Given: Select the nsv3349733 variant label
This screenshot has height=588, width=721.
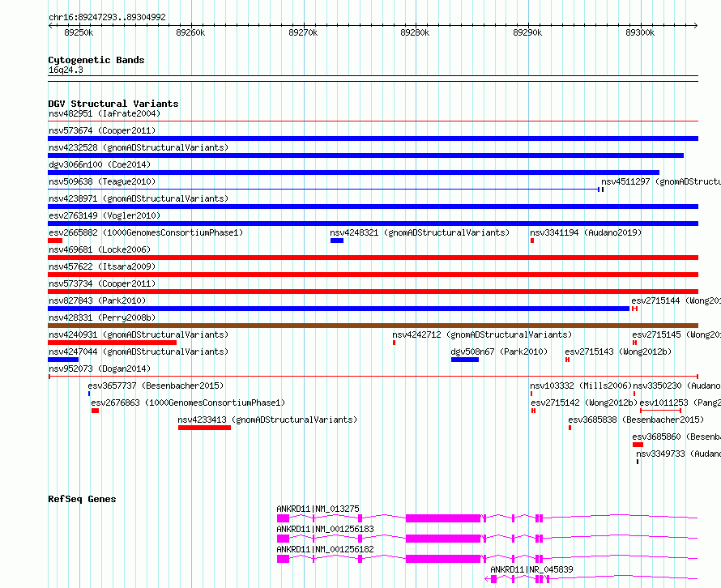Looking at the screenshot, I should pyautogui.click(x=678, y=454).
